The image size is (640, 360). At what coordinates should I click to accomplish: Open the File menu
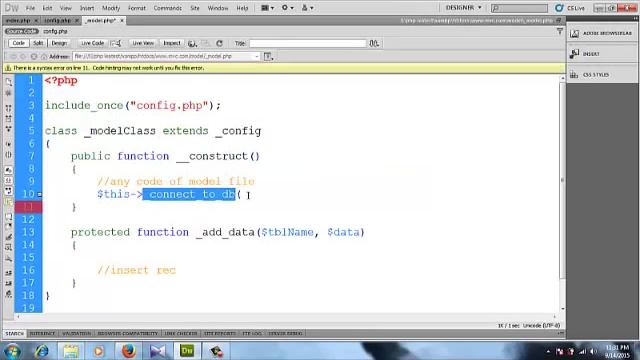tap(30, 8)
